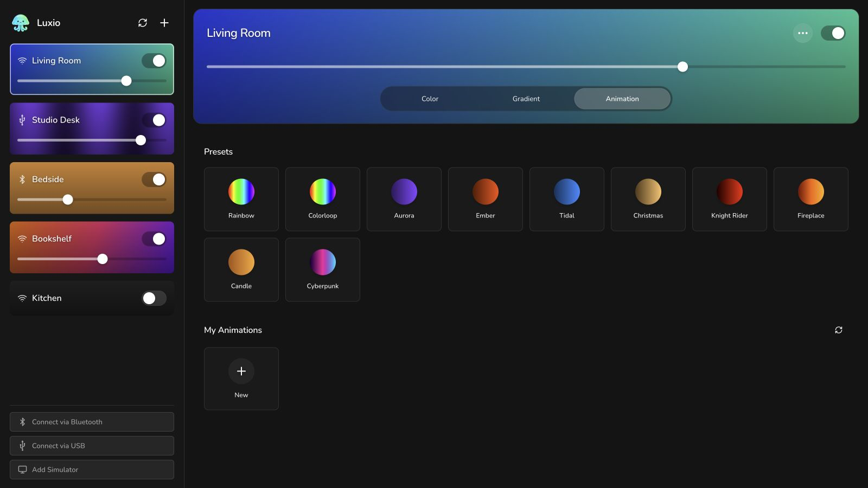
Task: Click the USB icon on Studio Desk card
Action: click(x=22, y=120)
